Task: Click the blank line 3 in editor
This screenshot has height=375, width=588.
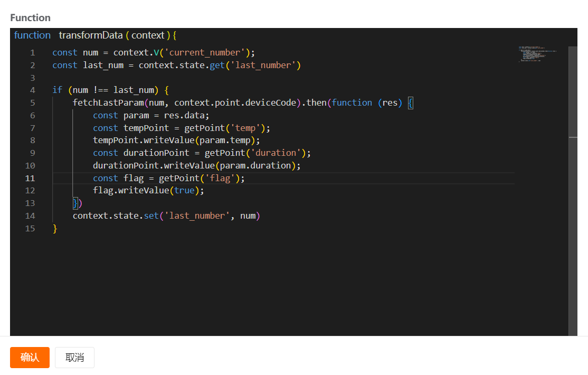Action: tap(283, 78)
